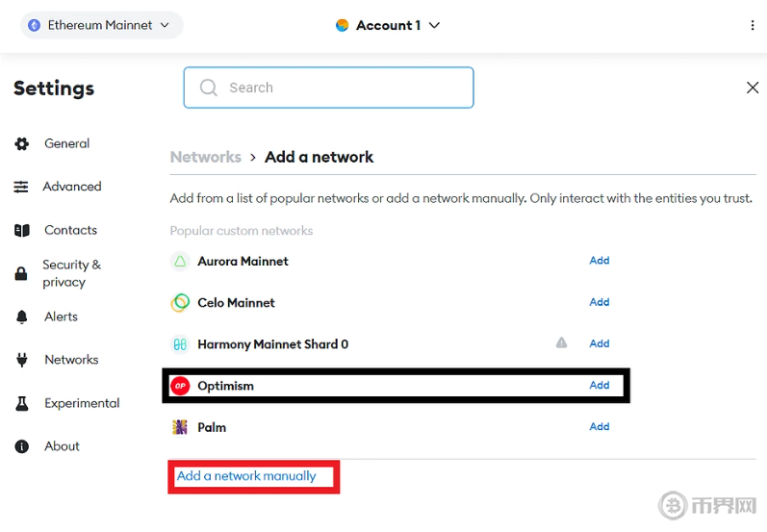Image resolution: width=767 pixels, height=532 pixels.
Task: Click the Celo Mainnet ring icon
Action: click(180, 303)
